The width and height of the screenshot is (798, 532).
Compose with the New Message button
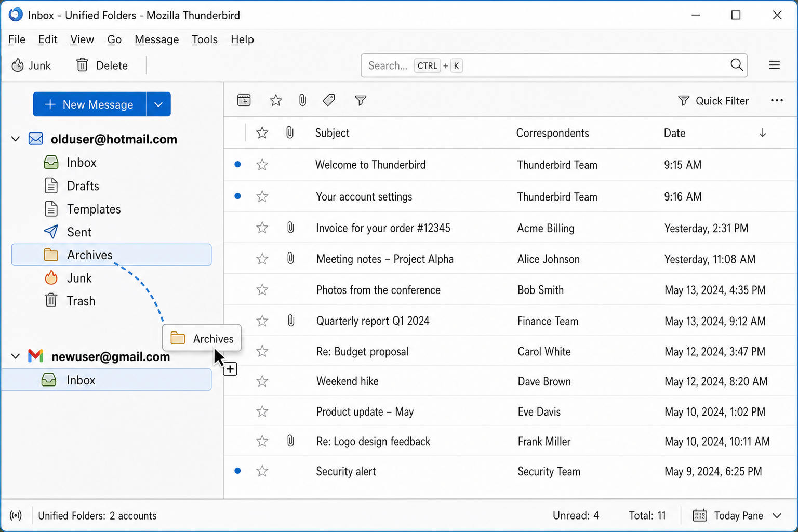click(89, 104)
